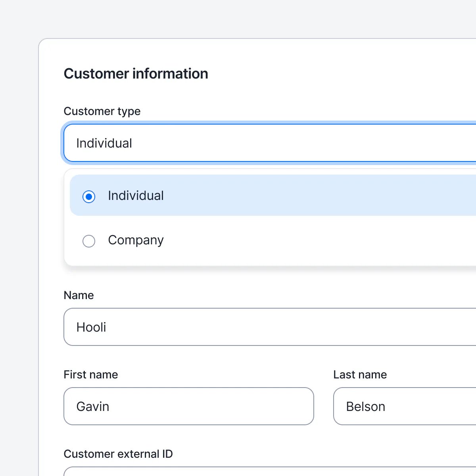Image resolution: width=476 pixels, height=476 pixels.
Task: Click the First name label
Action: 91,374
